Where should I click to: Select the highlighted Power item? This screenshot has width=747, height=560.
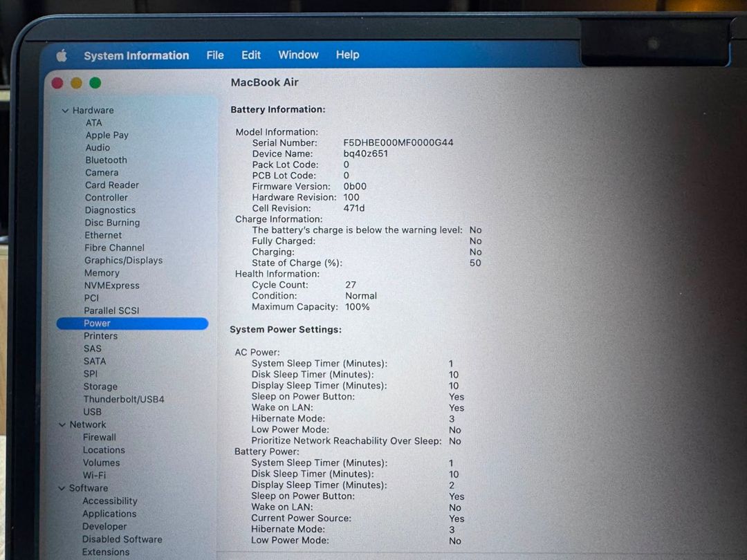[132, 324]
